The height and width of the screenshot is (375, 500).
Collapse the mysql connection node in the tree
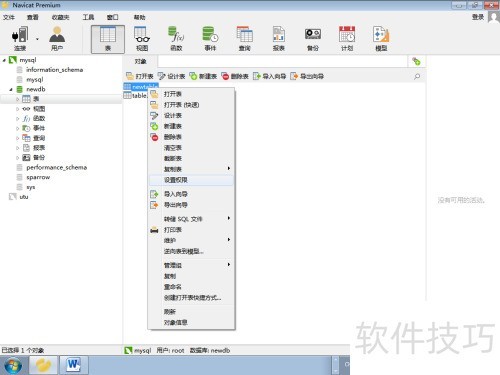click(x=4, y=60)
